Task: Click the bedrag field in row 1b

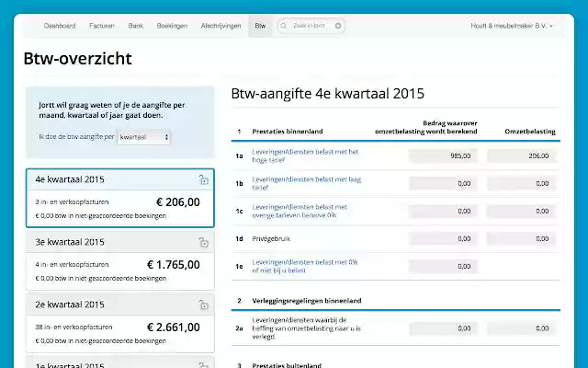Action: point(443,183)
